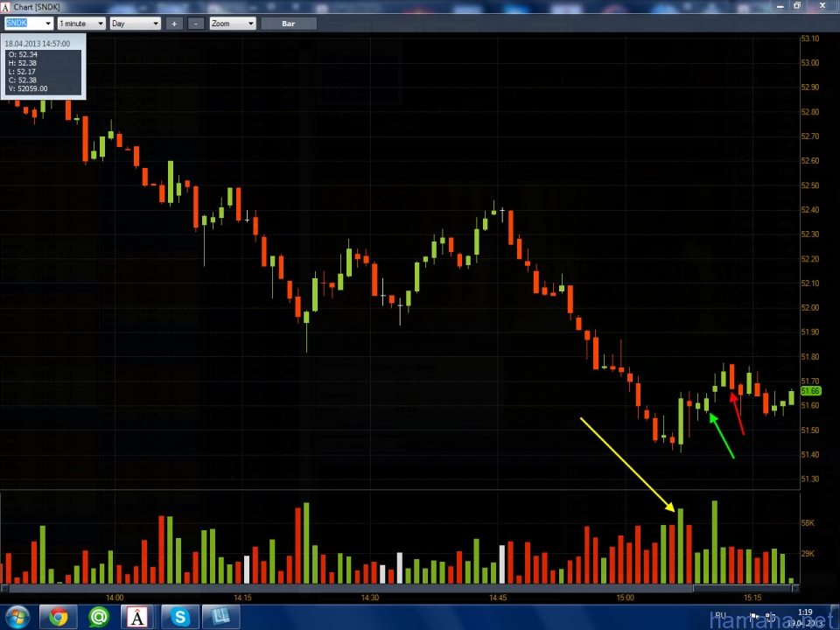
Task: Open the Zoom dropdown
Action: click(251, 24)
